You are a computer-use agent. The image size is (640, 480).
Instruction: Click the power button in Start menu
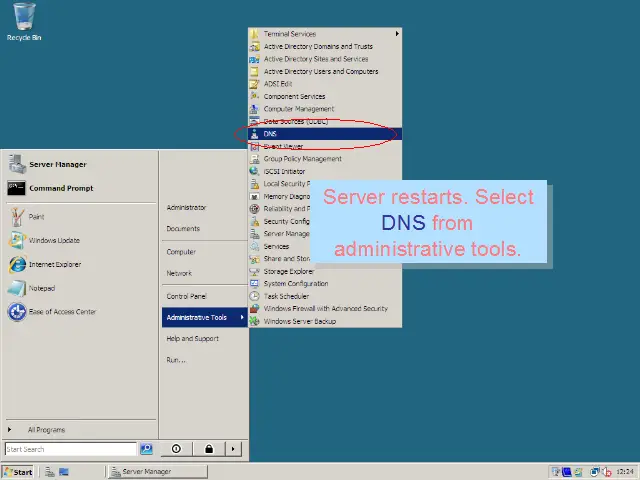point(176,449)
